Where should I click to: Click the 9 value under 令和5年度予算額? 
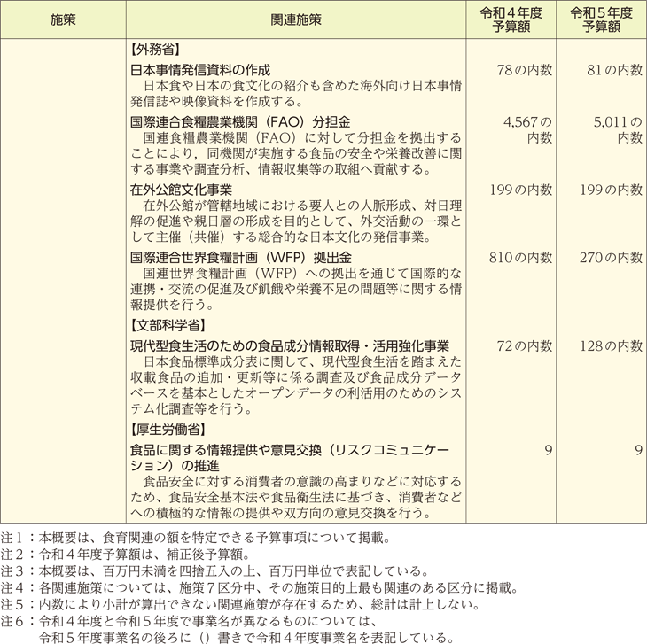[x=639, y=450]
